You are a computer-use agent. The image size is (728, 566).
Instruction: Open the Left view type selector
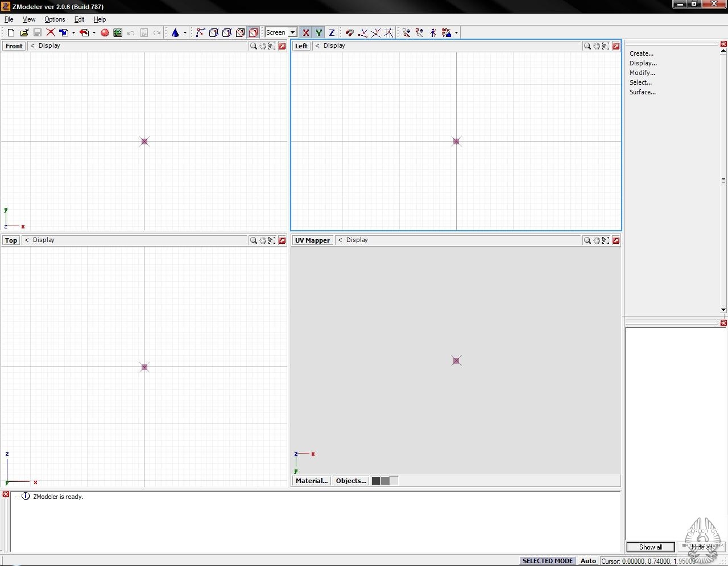coord(301,46)
